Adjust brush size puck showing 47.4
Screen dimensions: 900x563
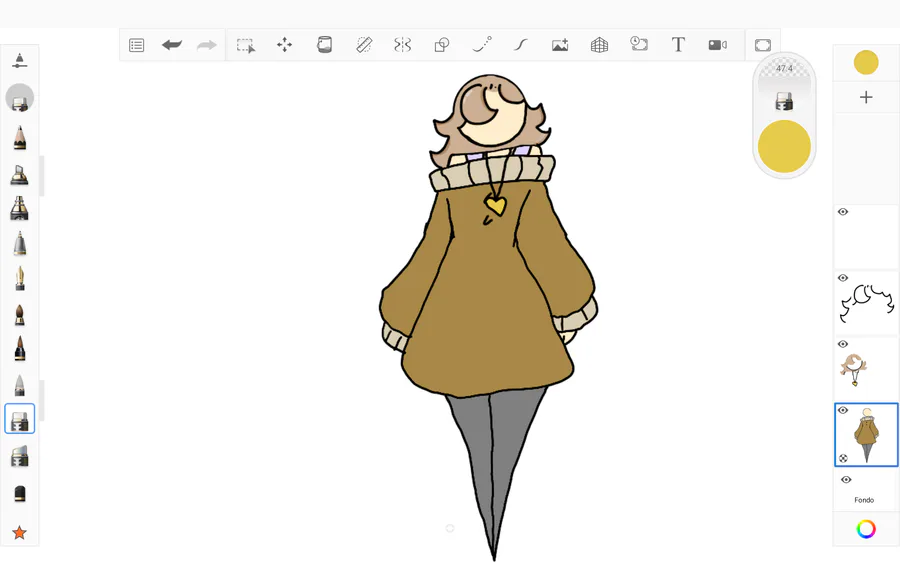pos(784,69)
